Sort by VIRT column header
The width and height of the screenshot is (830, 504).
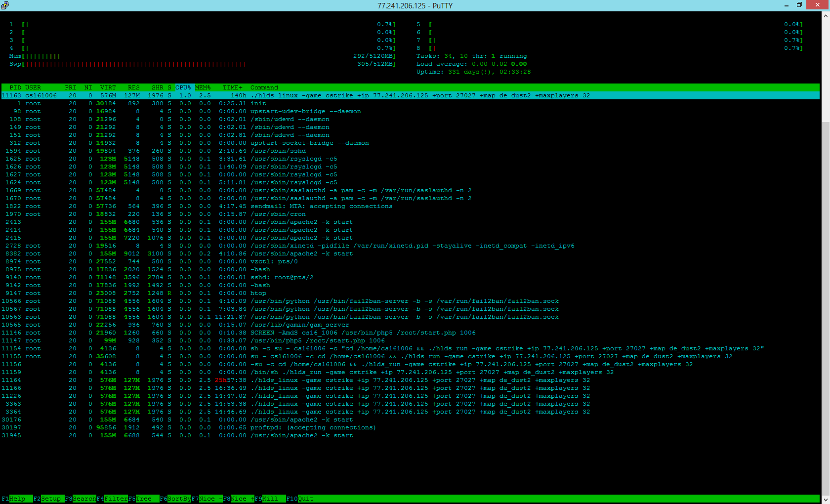pyautogui.click(x=108, y=87)
